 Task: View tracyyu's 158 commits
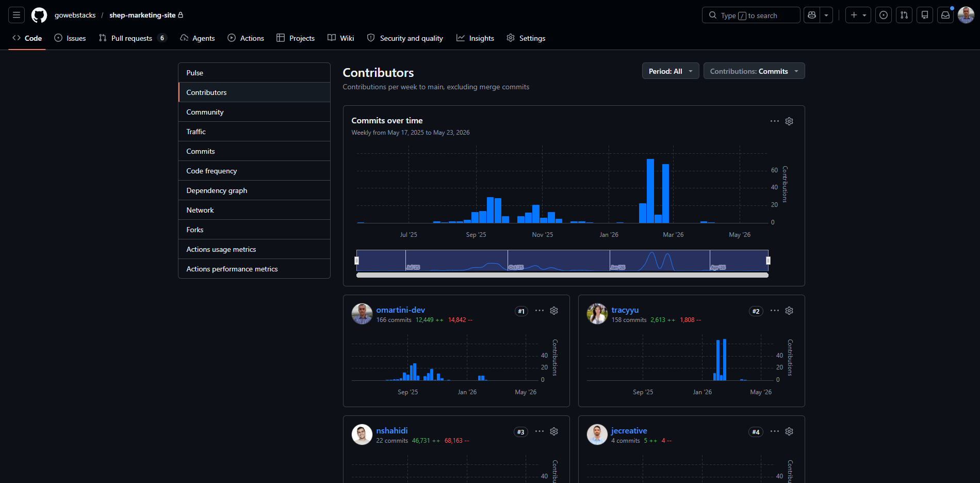629,320
